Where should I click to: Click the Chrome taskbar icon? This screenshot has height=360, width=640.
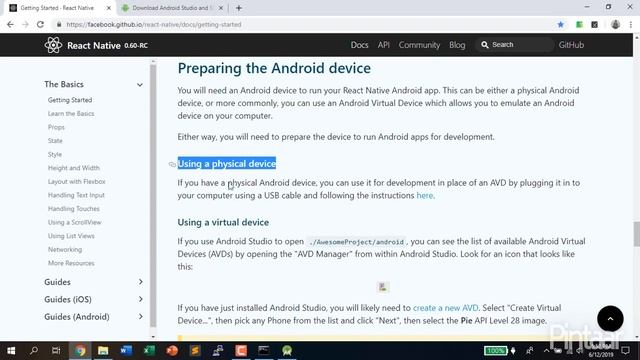80,351
